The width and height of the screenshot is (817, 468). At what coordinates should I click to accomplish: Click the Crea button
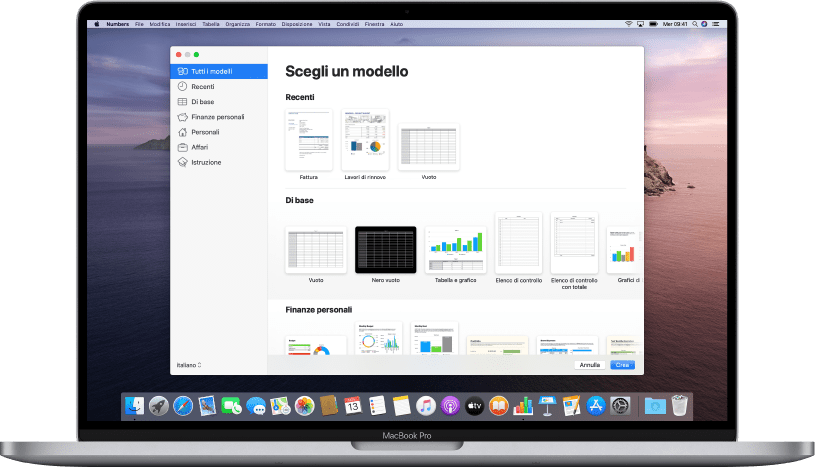click(622, 365)
